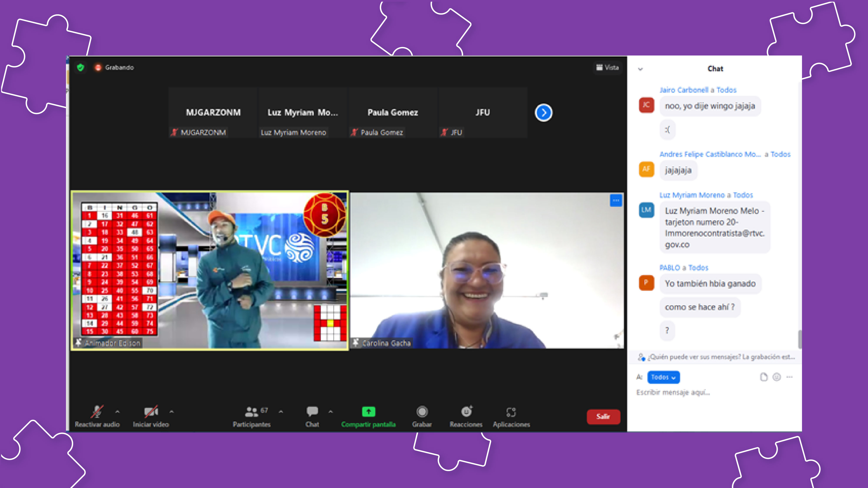Go to next participants page arrow

tap(543, 113)
